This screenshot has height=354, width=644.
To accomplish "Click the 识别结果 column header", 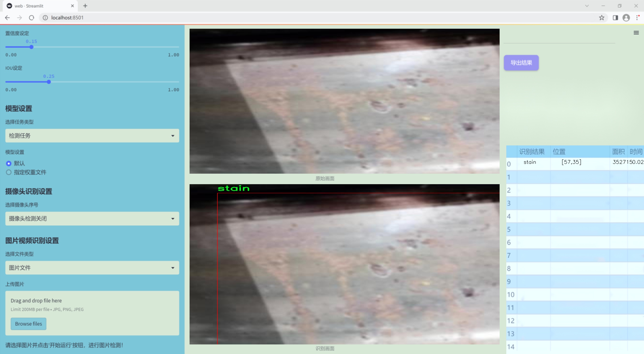I will (532, 152).
